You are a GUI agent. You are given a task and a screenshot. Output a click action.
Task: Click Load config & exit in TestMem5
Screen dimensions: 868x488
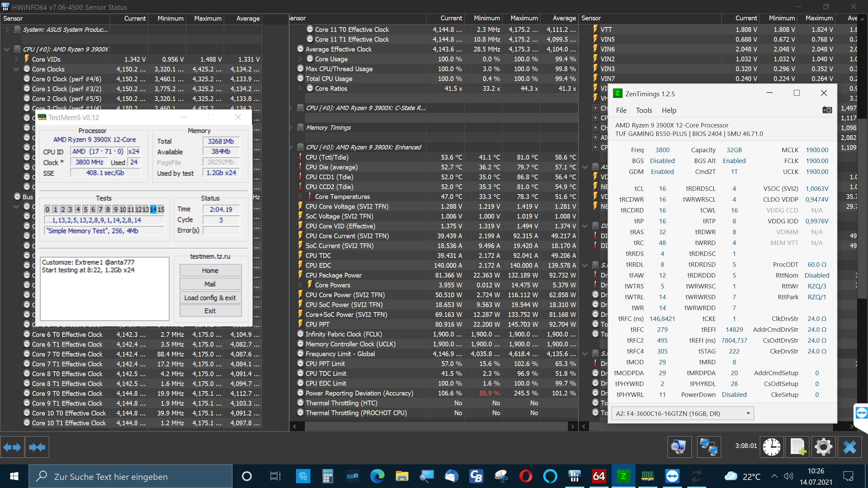coord(210,298)
